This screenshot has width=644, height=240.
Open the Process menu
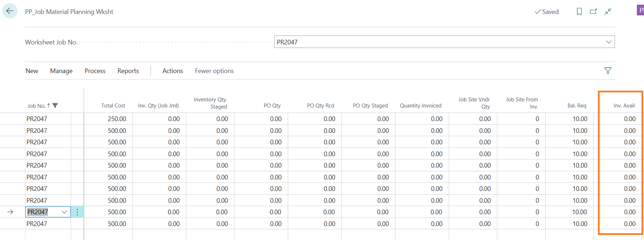pyautogui.click(x=95, y=71)
